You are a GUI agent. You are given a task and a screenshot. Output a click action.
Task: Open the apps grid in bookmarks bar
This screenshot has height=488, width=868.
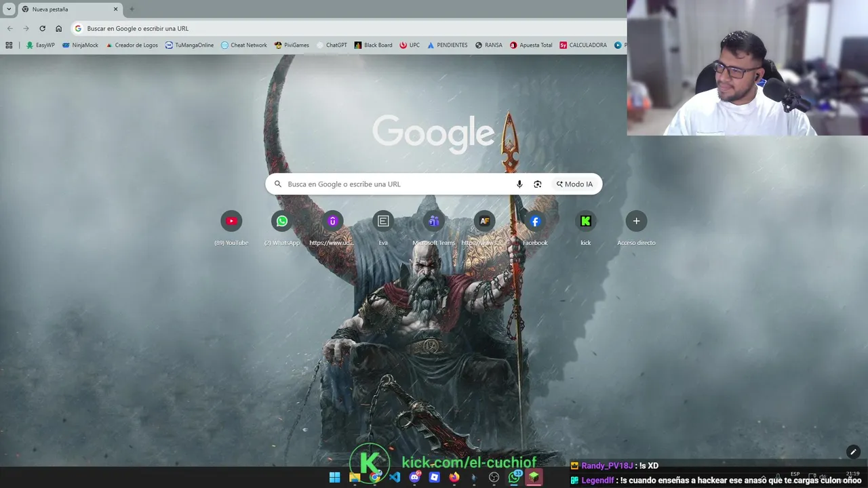tap(9, 45)
